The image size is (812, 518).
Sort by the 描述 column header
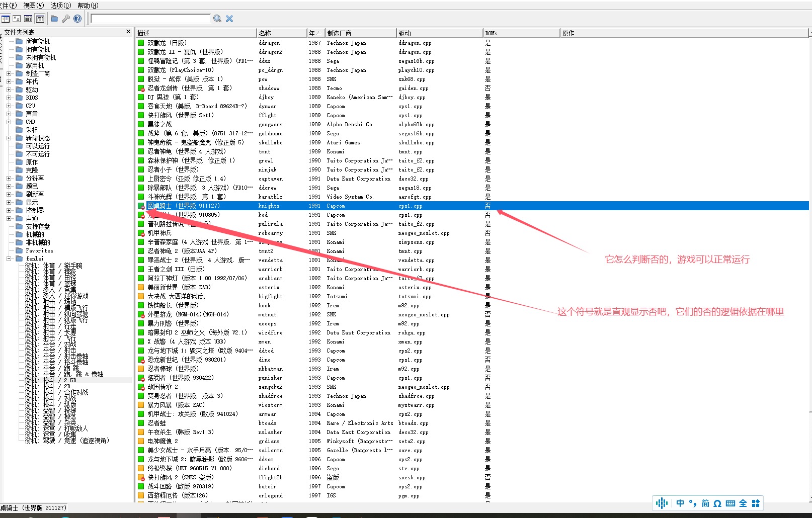point(196,33)
